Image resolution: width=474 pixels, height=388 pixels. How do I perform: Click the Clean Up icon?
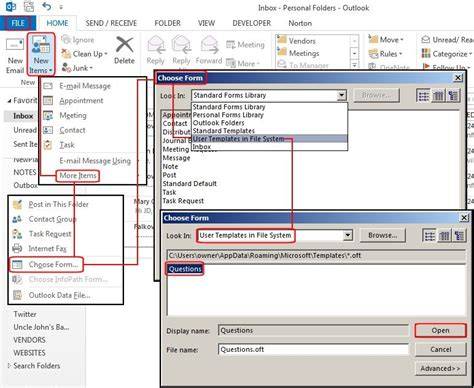pyautogui.click(x=66, y=53)
